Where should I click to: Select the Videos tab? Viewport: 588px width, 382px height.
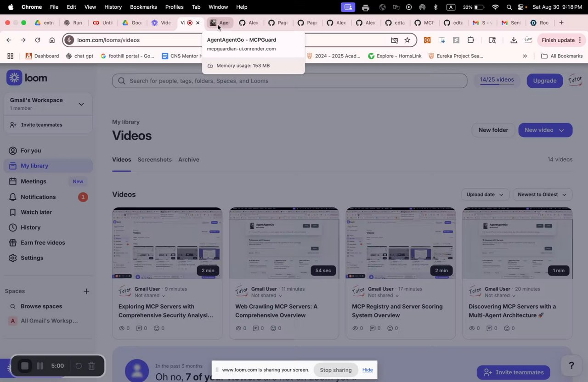[x=122, y=160]
